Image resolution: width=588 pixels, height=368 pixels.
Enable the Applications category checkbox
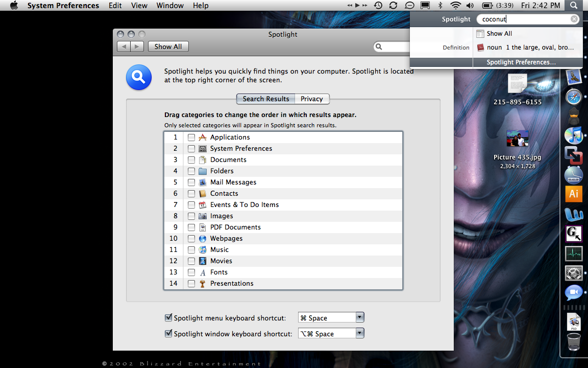point(191,137)
